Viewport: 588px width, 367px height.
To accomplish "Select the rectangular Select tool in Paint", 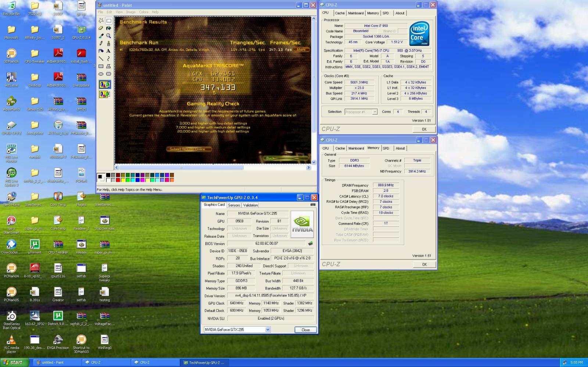I will click(x=109, y=21).
